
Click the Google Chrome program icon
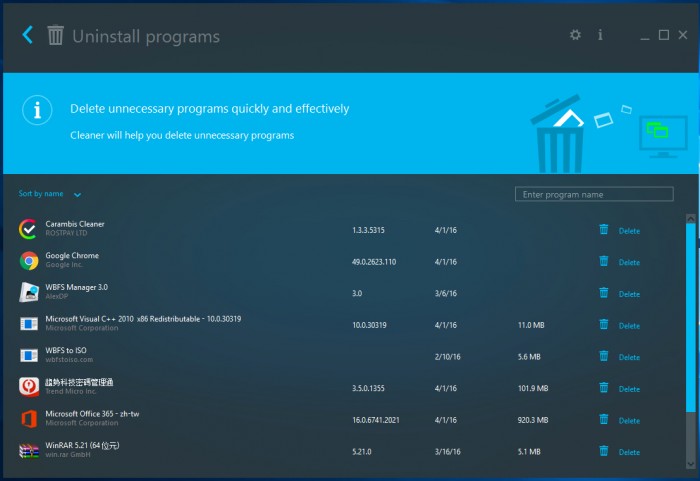pos(29,260)
